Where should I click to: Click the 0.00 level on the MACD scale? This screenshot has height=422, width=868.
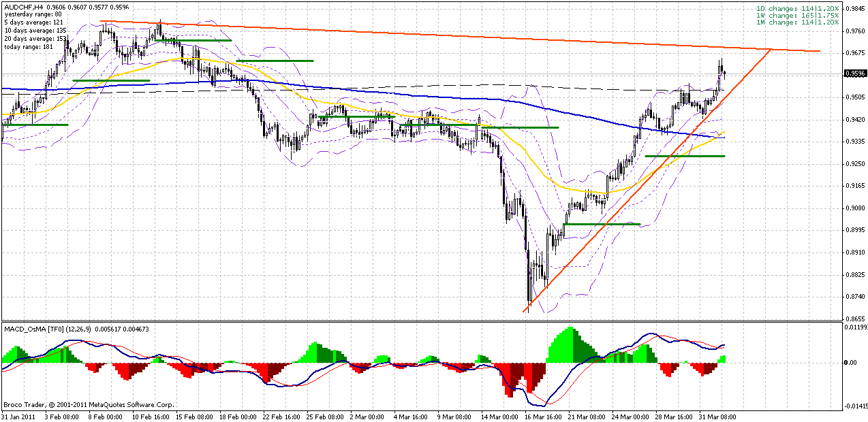tap(852, 363)
